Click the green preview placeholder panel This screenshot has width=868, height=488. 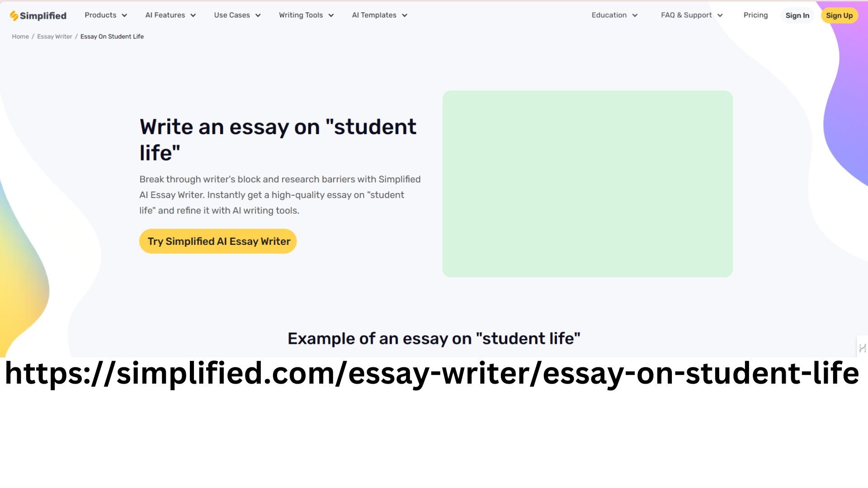[588, 184]
